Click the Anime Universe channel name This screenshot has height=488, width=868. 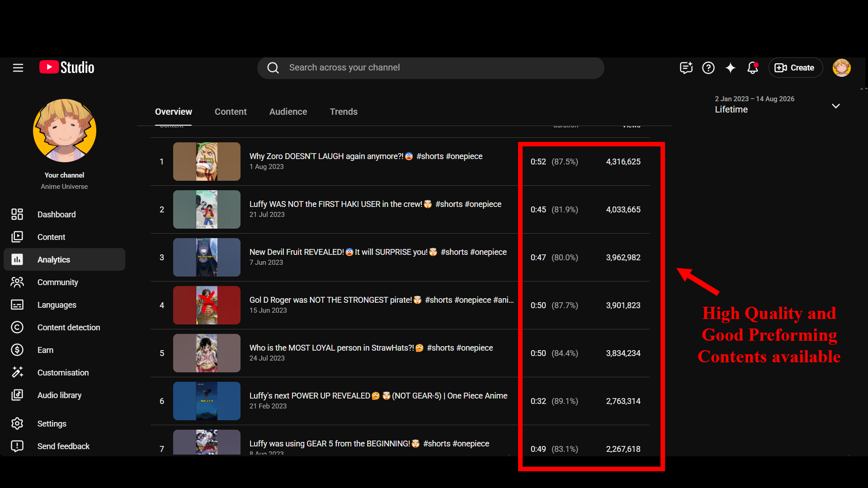(x=64, y=187)
